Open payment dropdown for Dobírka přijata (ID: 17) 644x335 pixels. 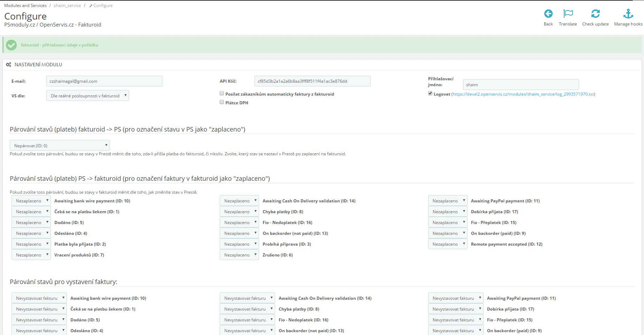[447, 212]
